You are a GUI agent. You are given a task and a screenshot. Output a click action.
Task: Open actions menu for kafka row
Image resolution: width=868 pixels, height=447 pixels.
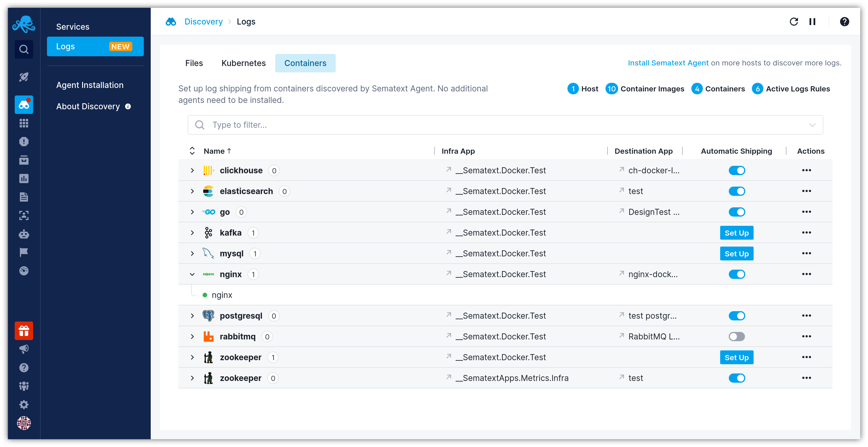coord(806,233)
